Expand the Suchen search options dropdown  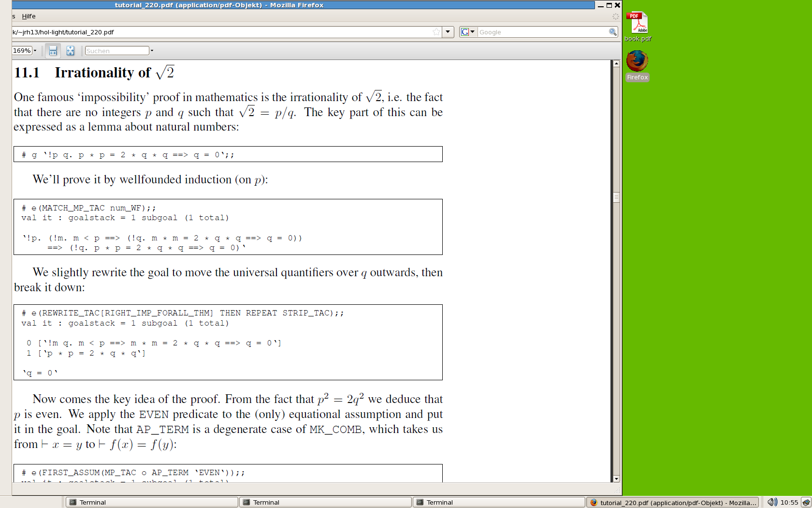[x=152, y=51]
